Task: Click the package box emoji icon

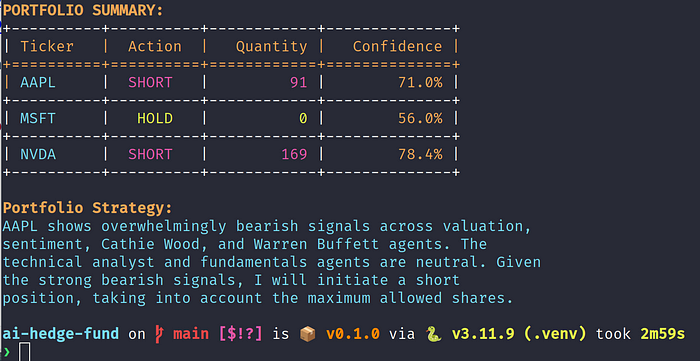Action: 307,334
